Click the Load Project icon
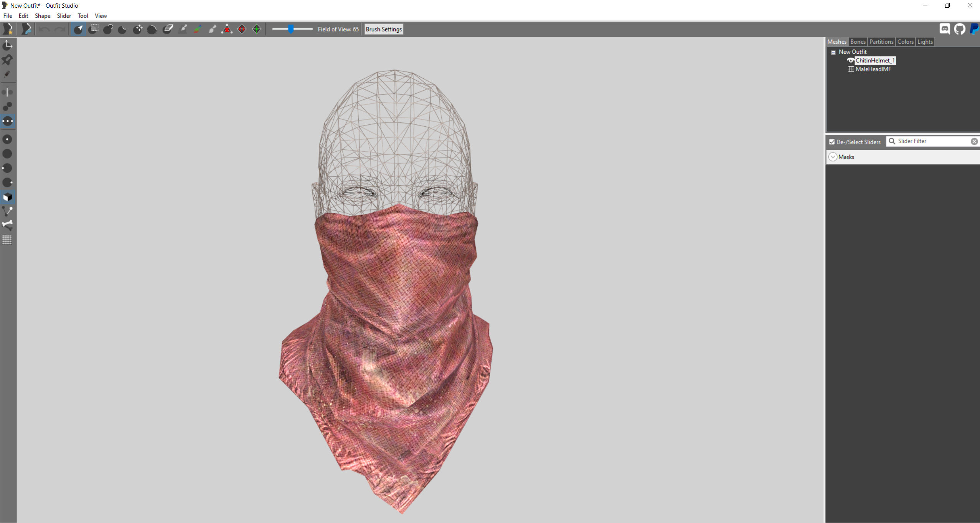Screen dimensions: 980x523 coord(26,29)
